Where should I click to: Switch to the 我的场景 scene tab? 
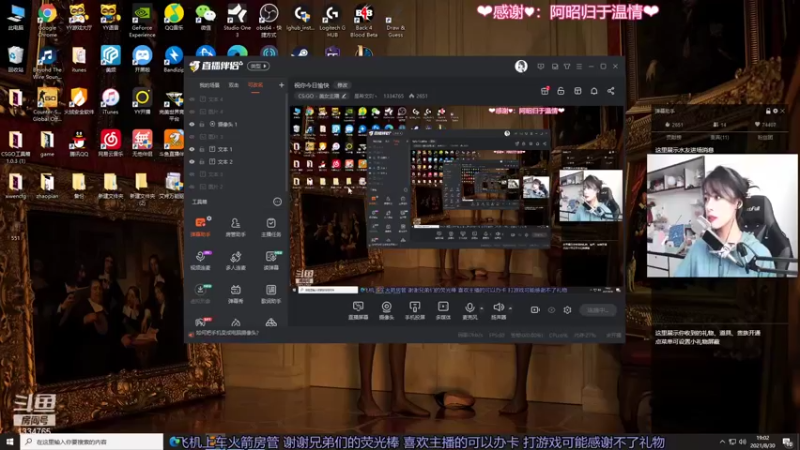(x=209, y=85)
